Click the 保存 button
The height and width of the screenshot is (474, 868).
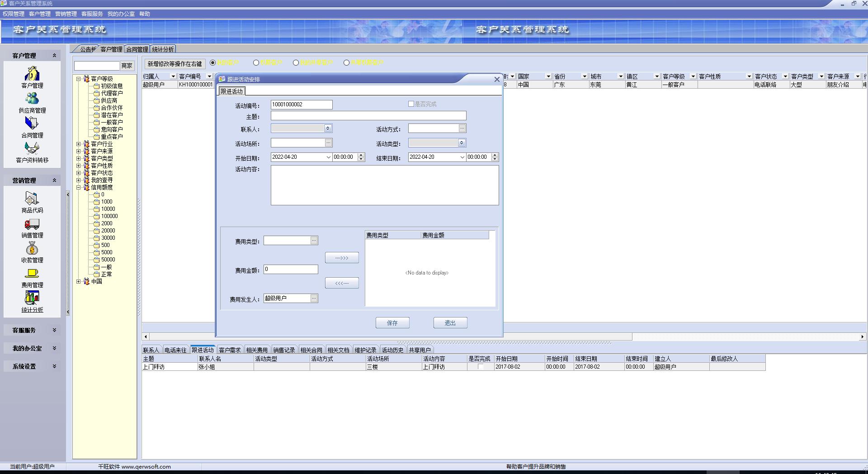(x=392, y=323)
